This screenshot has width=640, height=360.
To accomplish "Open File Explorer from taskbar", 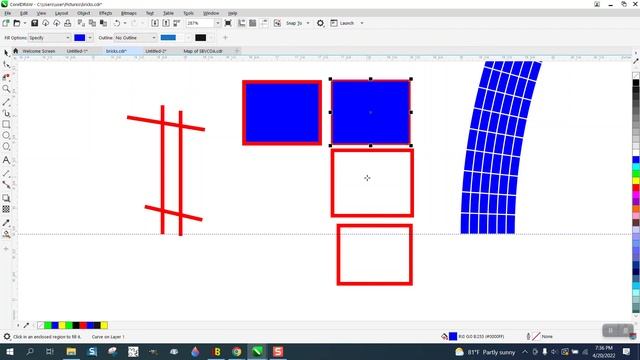I will (x=71, y=351).
